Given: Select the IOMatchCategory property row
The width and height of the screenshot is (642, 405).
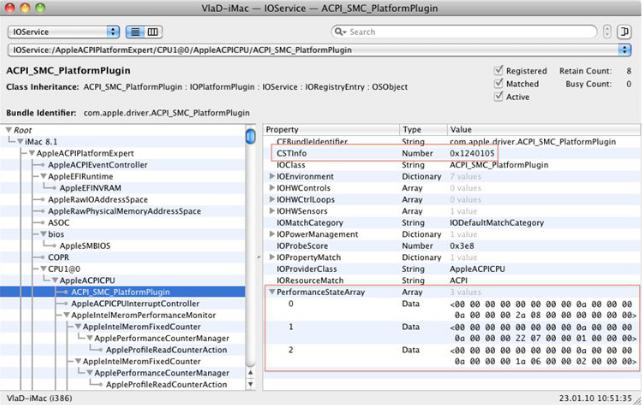Looking at the screenshot, I should [452, 223].
